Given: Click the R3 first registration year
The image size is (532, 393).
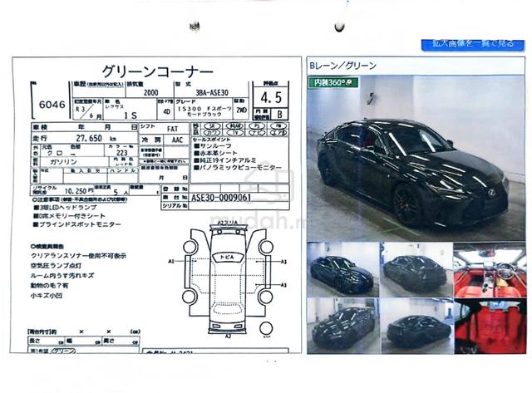Looking at the screenshot, I should (81, 109).
